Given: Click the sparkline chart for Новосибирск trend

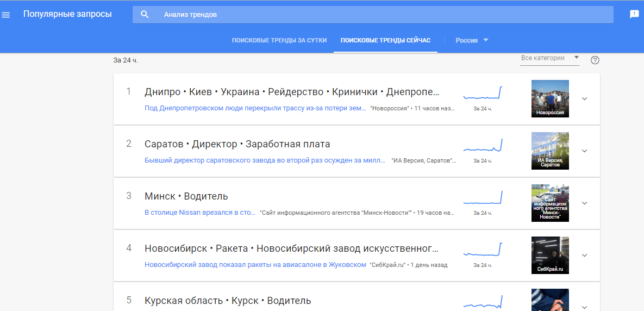Looking at the screenshot, I should pos(483,250).
